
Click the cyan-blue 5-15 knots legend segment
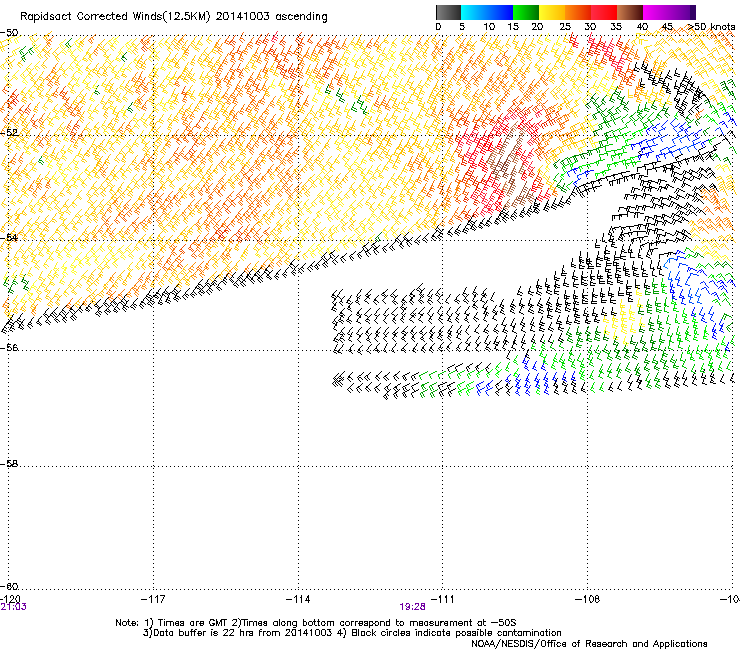point(487,12)
